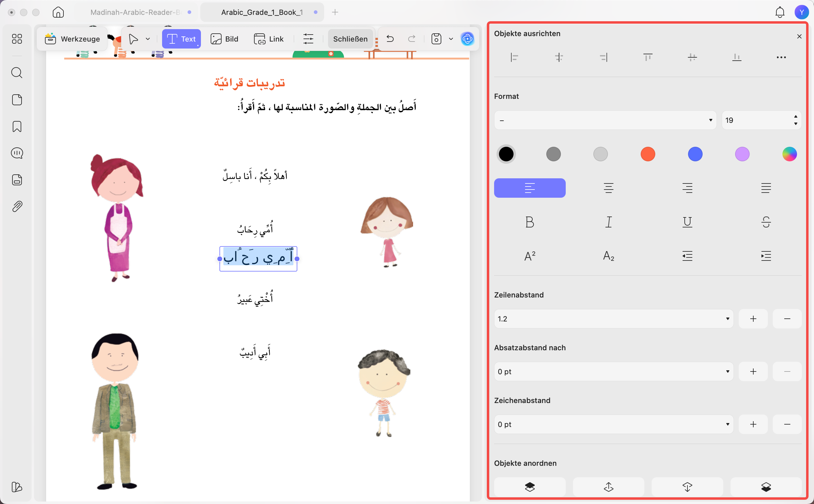Select center text alignment

(x=609, y=188)
